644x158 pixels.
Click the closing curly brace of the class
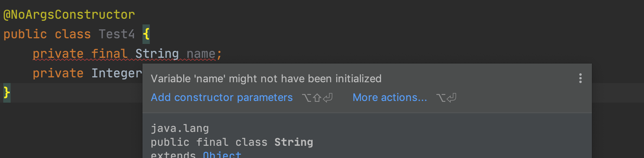[7, 92]
